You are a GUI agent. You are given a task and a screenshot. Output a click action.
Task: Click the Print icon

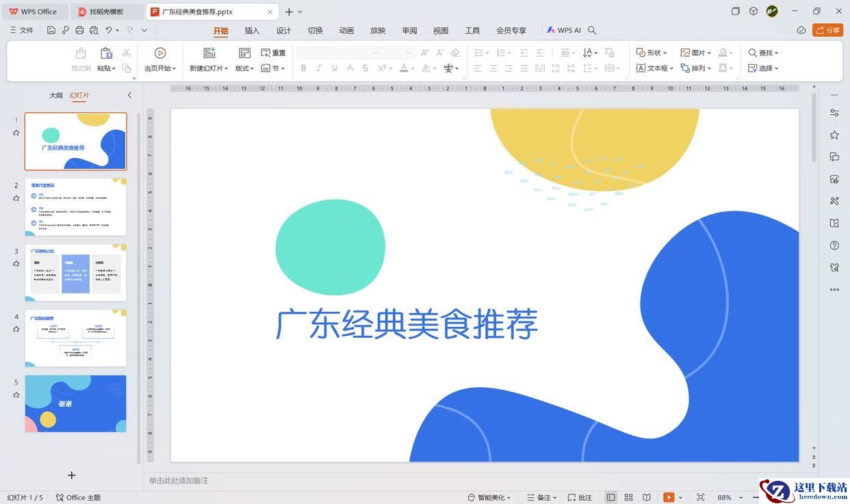click(79, 30)
